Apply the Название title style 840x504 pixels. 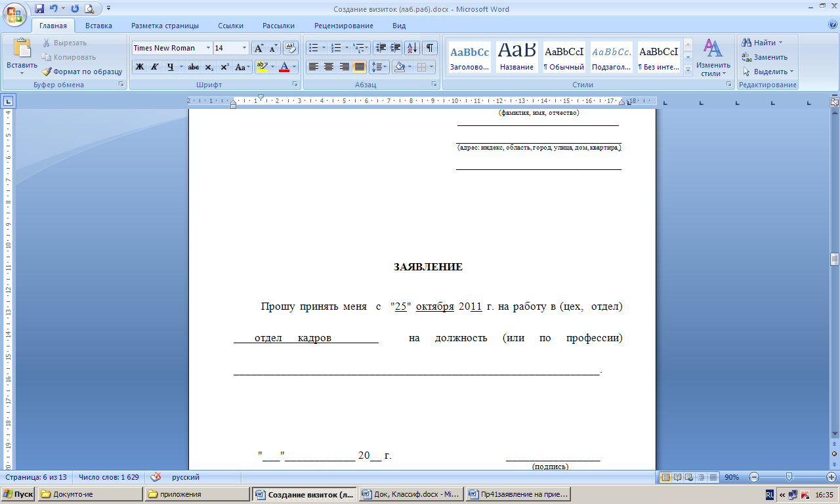[516, 57]
